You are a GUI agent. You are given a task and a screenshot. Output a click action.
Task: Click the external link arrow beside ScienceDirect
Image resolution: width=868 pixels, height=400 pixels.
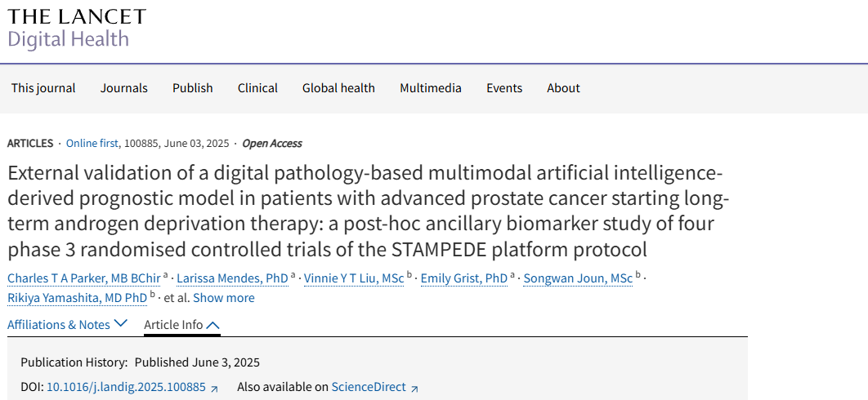point(414,389)
